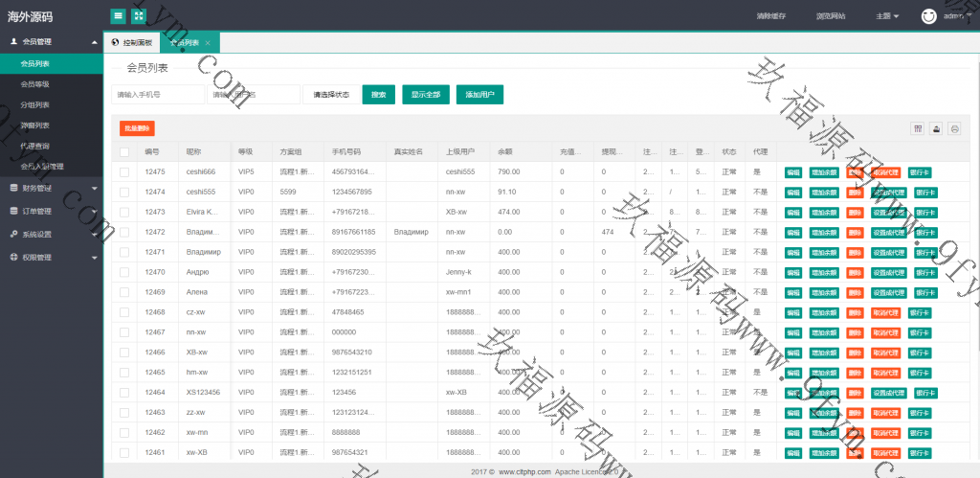Image resolution: width=980 pixels, height=478 pixels.
Task: Open the 请选择状态 status dropdown
Action: point(330,95)
